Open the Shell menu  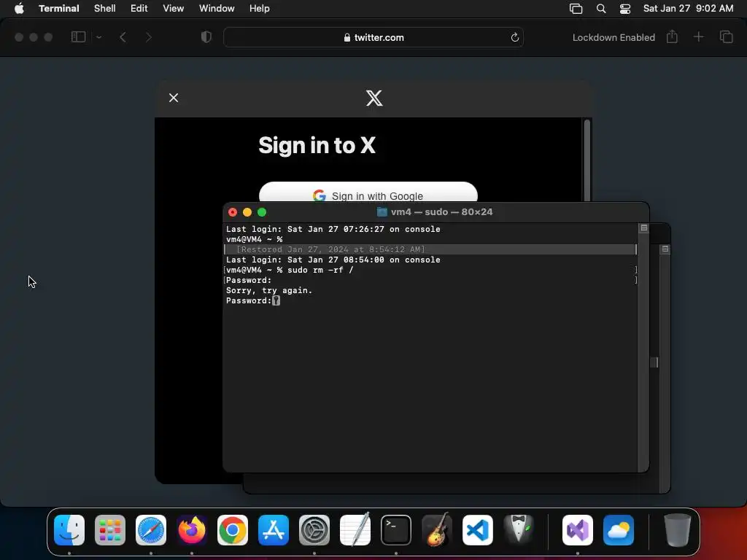[x=105, y=9]
